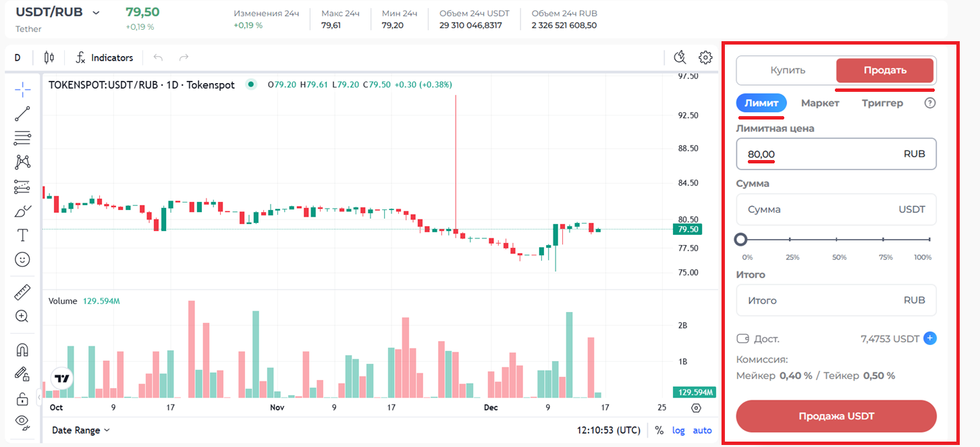Select the Text annotation tool
Screen dimensions: 980x447
pyautogui.click(x=22, y=235)
